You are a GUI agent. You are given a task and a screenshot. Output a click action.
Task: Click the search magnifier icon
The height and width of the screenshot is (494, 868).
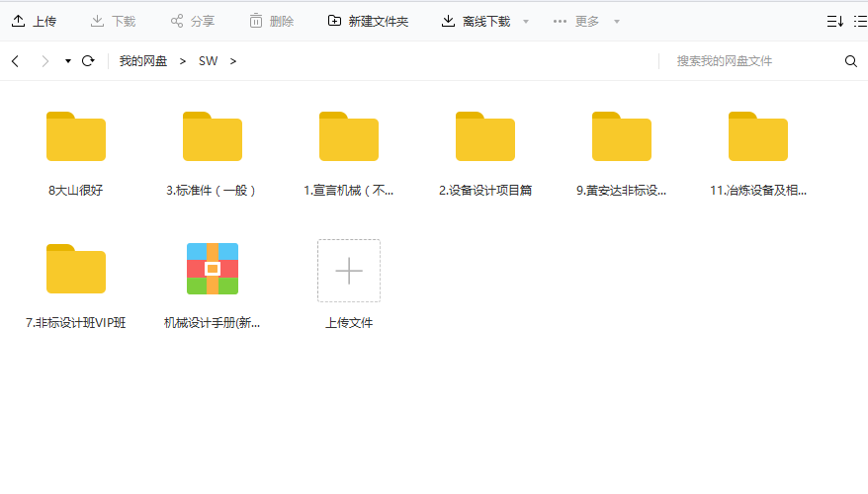click(x=851, y=61)
